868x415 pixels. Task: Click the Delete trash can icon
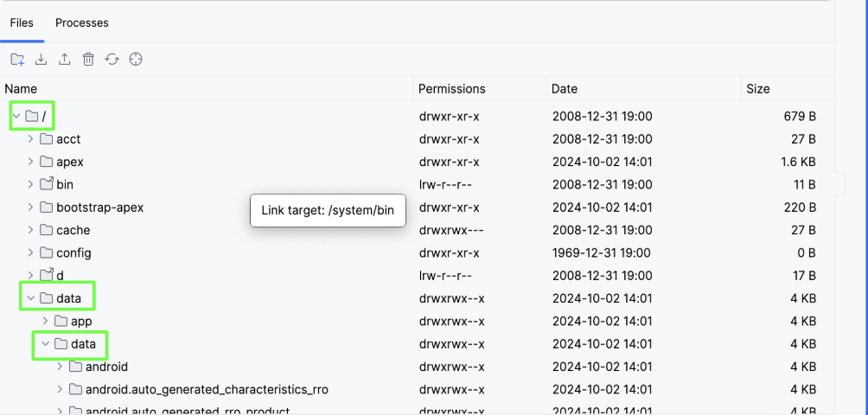click(88, 60)
